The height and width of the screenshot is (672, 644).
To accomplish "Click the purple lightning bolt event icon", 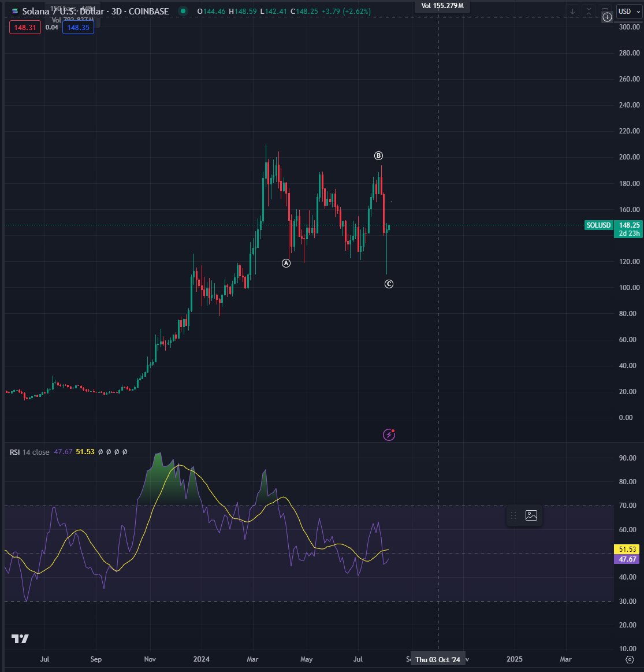I will pyautogui.click(x=389, y=435).
